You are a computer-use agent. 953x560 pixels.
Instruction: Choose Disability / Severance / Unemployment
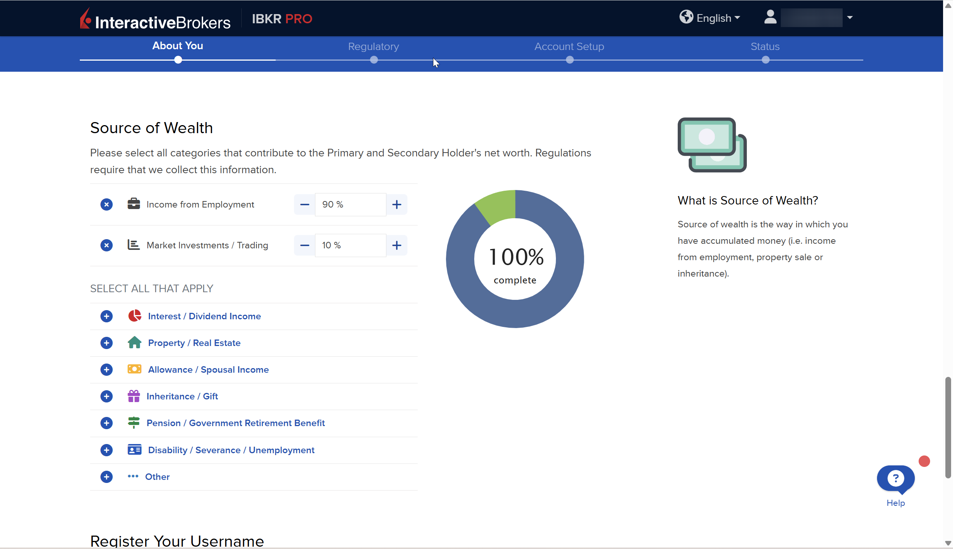coord(231,450)
